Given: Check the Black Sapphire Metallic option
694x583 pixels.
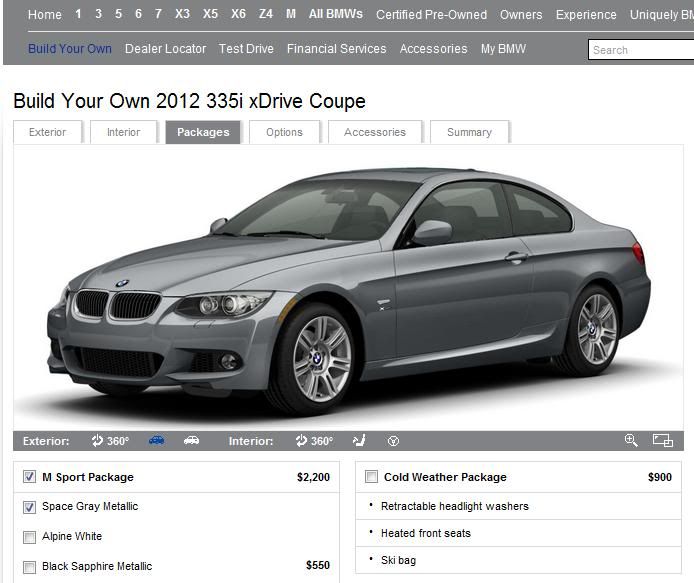Looking at the screenshot, I should (29, 567).
